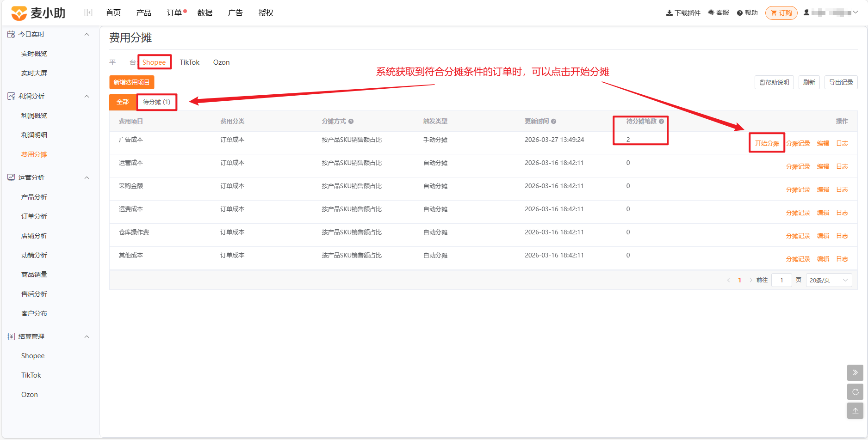Click 导出记录 button

point(841,82)
